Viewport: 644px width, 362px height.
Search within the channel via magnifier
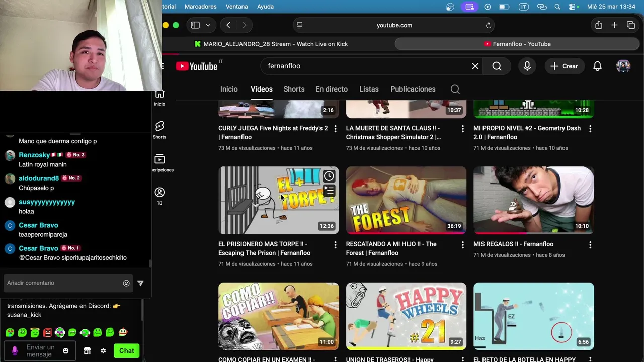[455, 89]
